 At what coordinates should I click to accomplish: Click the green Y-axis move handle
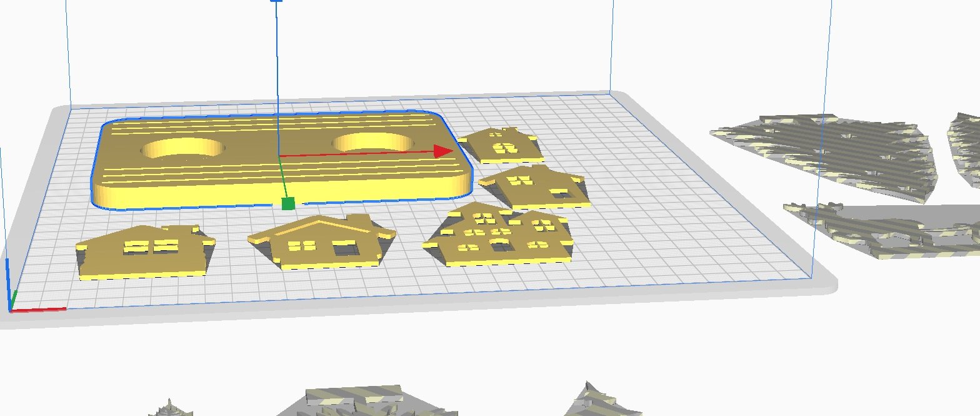tap(288, 203)
